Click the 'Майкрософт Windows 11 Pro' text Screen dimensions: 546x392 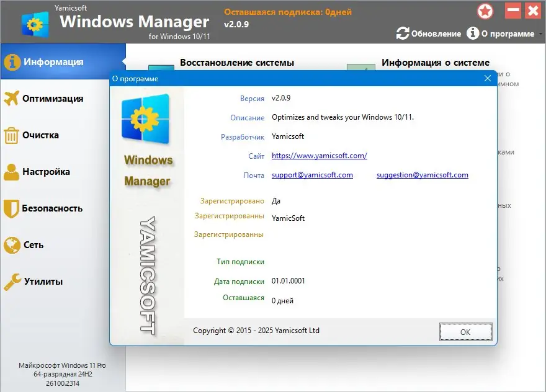(62, 365)
